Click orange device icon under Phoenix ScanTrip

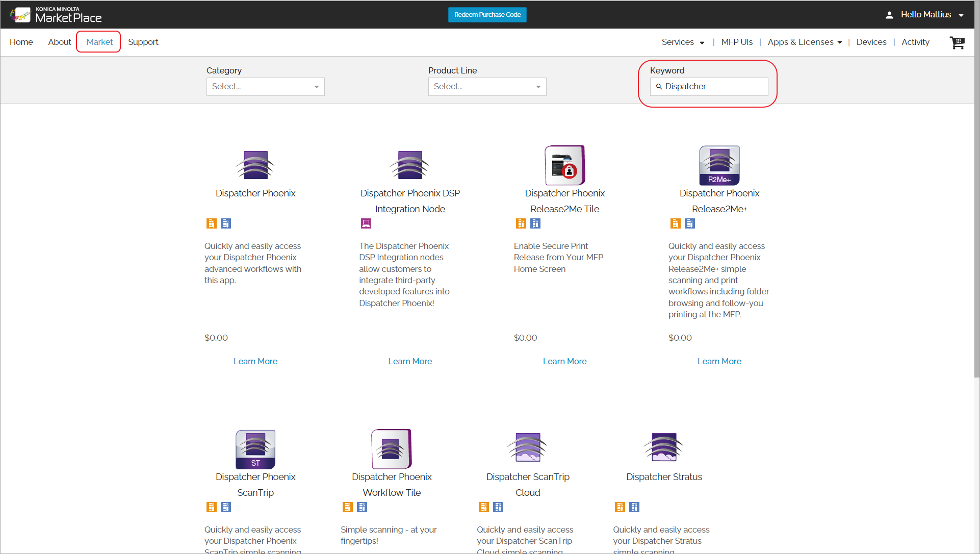pyautogui.click(x=212, y=507)
